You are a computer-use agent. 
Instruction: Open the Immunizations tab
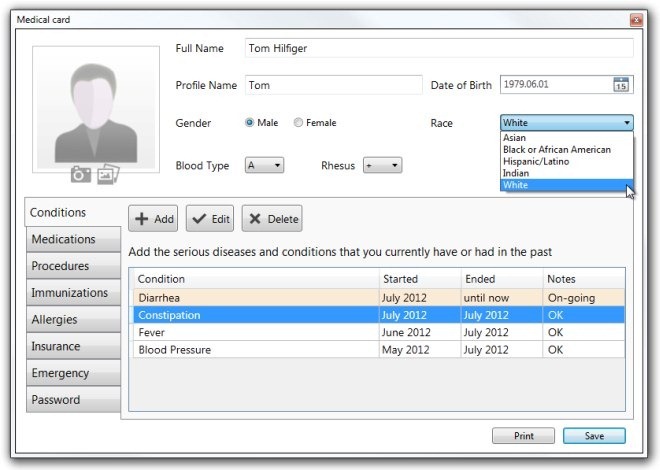[x=73, y=292]
